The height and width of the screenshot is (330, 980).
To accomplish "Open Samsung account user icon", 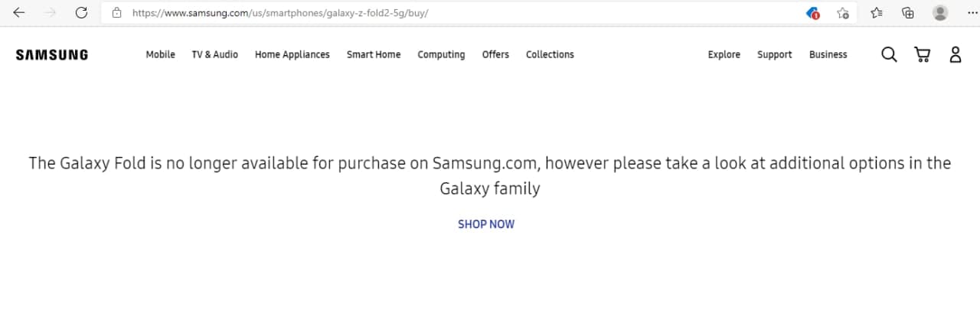I will point(955,54).
